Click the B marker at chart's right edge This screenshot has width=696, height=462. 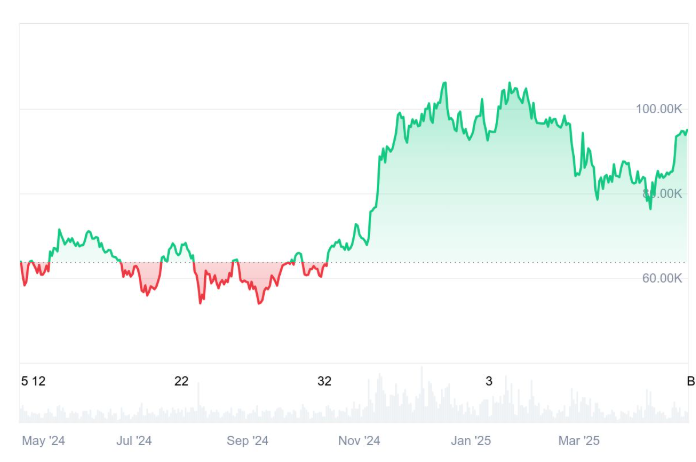point(689,381)
